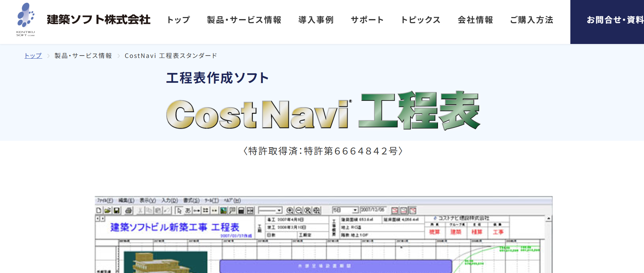Click the Undo icon in CostNavi screenshot

[167, 210]
